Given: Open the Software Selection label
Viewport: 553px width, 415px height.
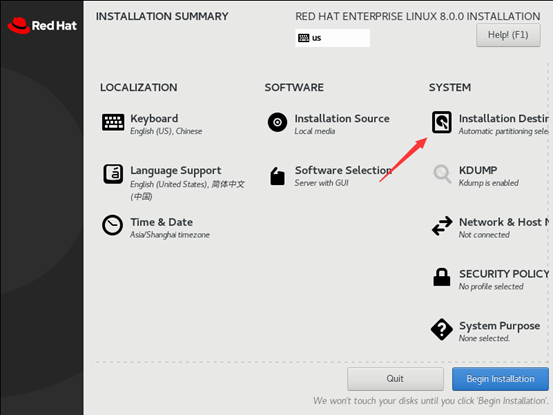Looking at the screenshot, I should [343, 170].
